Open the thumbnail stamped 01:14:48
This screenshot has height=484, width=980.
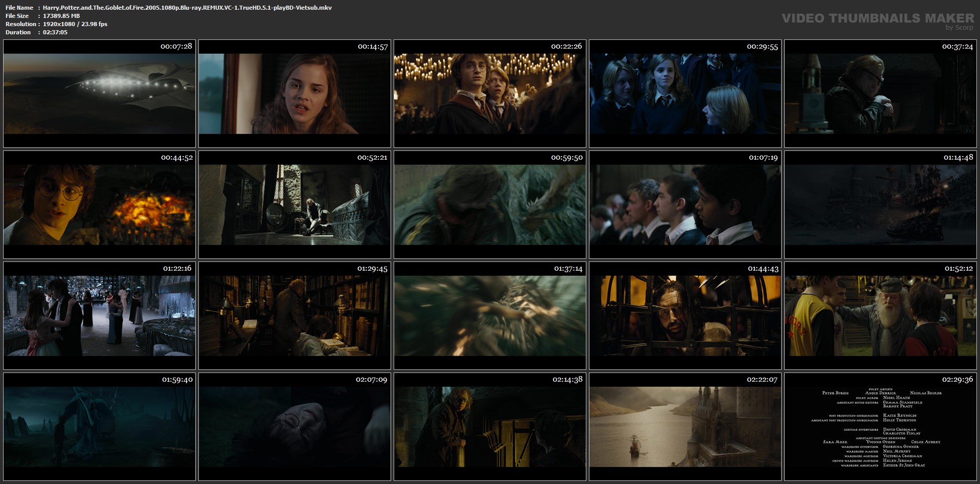point(880,205)
